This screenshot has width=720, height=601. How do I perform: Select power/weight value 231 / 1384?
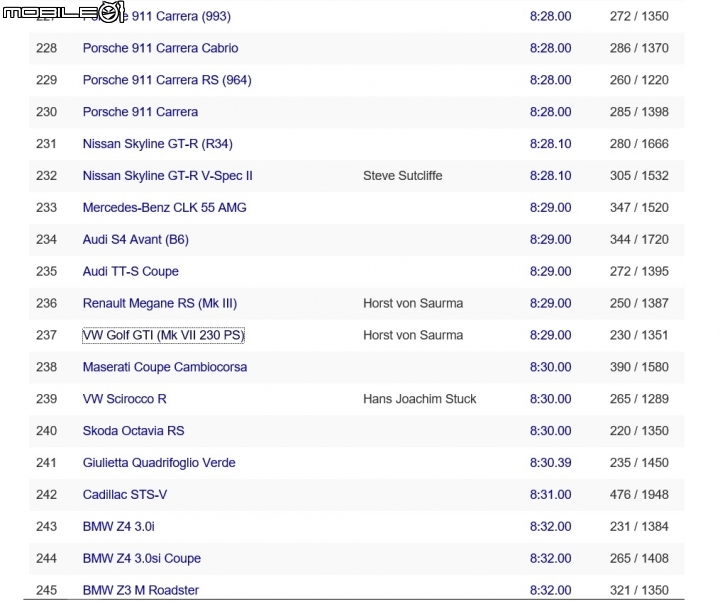pos(639,527)
